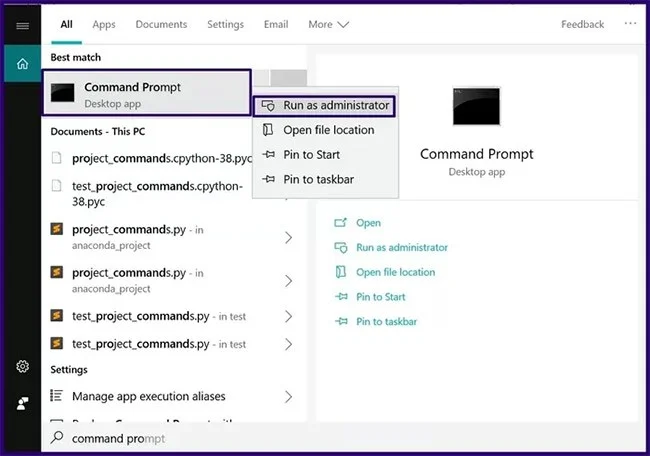Switch to the Documents tab

tap(161, 24)
